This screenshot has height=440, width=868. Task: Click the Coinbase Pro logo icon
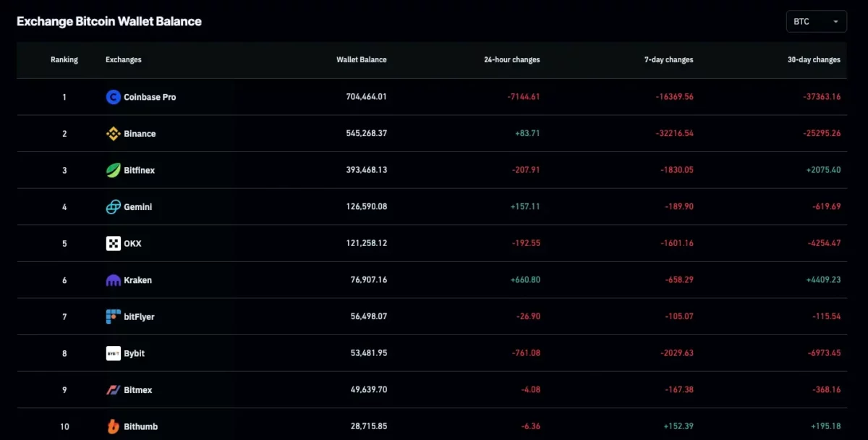113,97
